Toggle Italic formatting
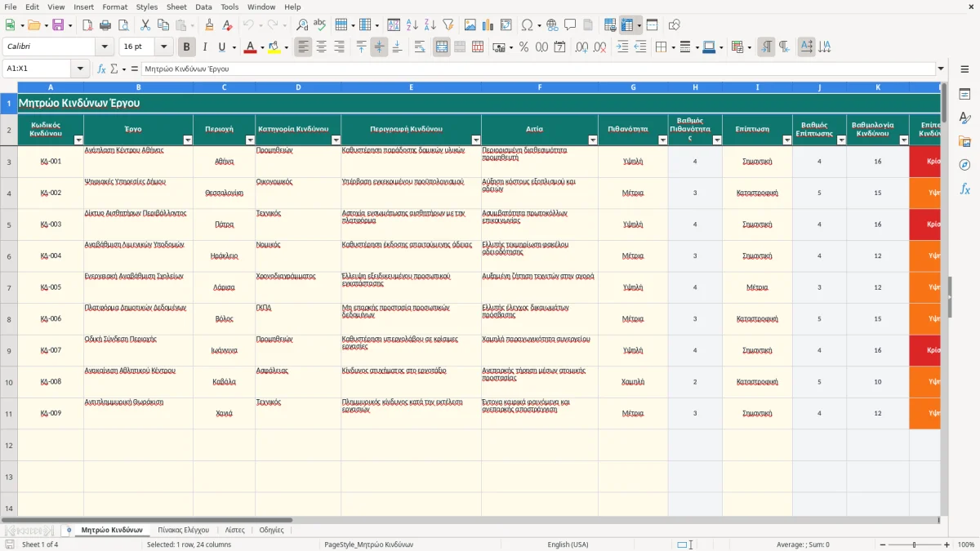This screenshot has width=980, height=551. pos(205,47)
